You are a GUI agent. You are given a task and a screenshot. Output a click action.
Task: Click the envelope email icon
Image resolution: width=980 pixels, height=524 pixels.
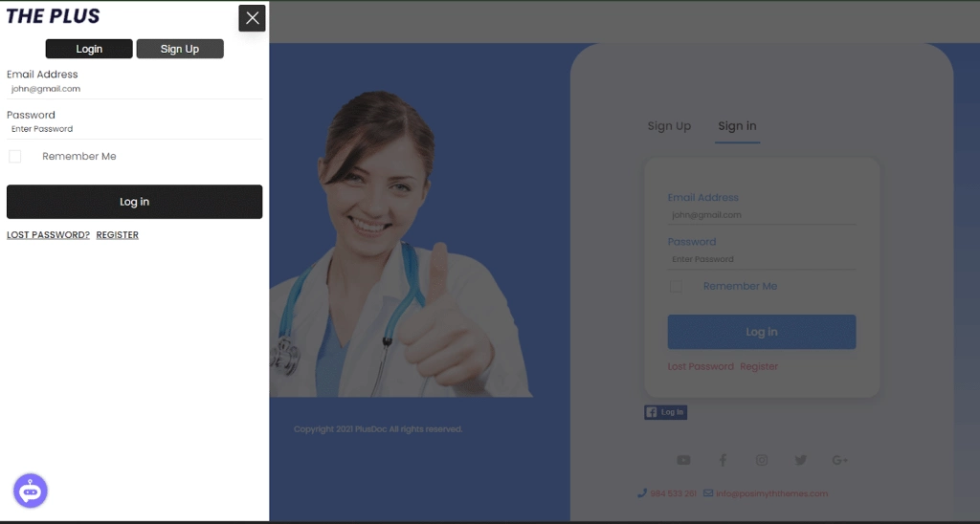tap(708, 492)
